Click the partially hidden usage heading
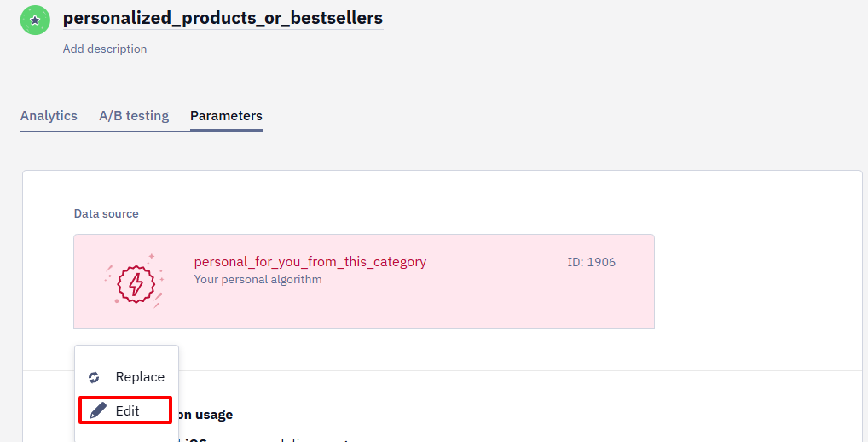Image resolution: width=868 pixels, height=442 pixels. click(x=203, y=415)
